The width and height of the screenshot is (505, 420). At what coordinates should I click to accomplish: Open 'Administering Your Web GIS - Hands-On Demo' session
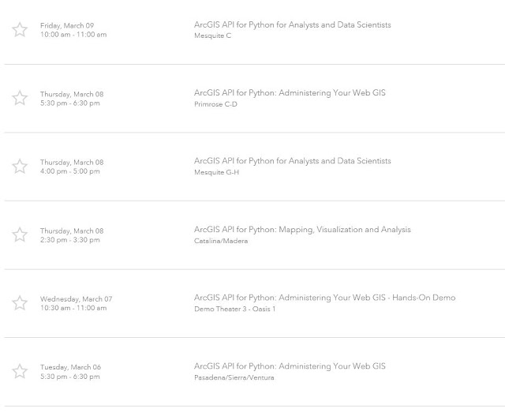324,298
